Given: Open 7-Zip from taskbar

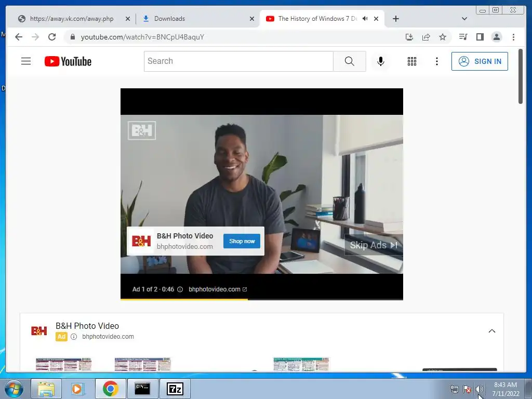Looking at the screenshot, I should [x=175, y=389].
